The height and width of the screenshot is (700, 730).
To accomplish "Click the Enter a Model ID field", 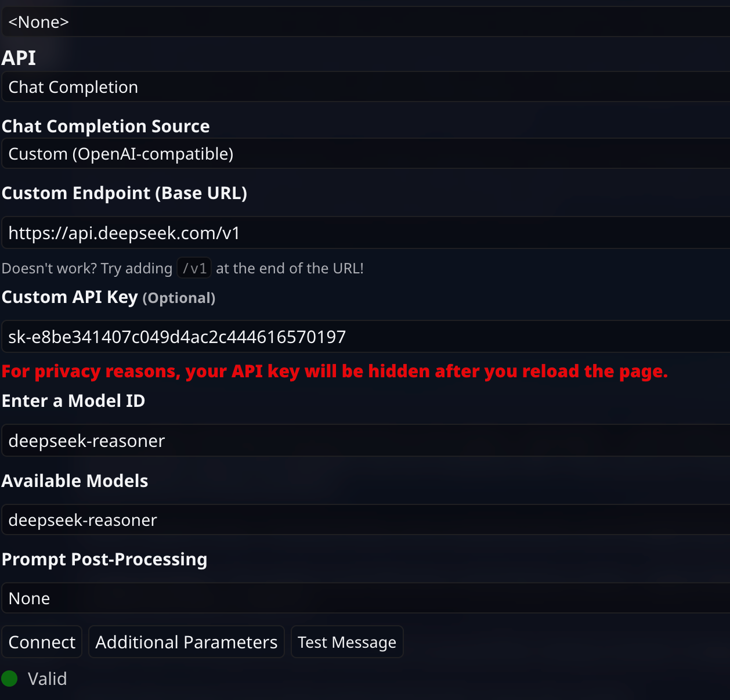I will 366,441.
